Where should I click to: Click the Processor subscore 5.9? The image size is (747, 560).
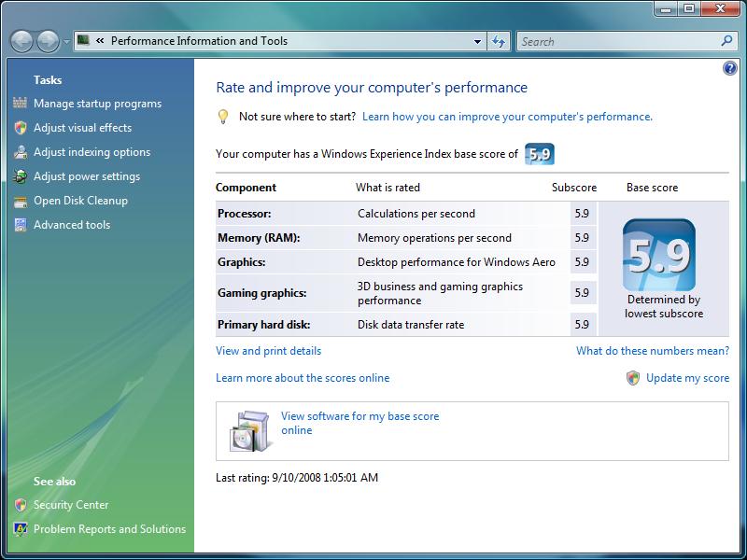click(582, 214)
